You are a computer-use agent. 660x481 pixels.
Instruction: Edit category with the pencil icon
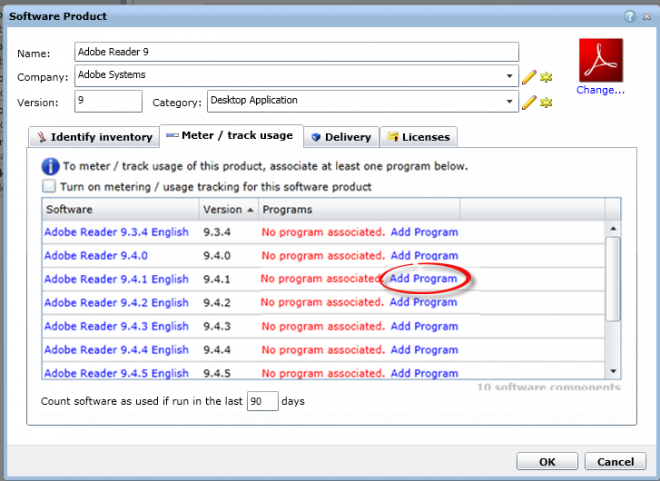click(529, 102)
